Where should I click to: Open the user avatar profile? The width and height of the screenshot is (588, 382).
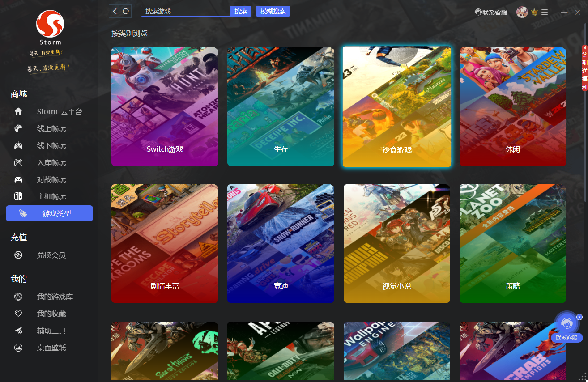(x=522, y=12)
